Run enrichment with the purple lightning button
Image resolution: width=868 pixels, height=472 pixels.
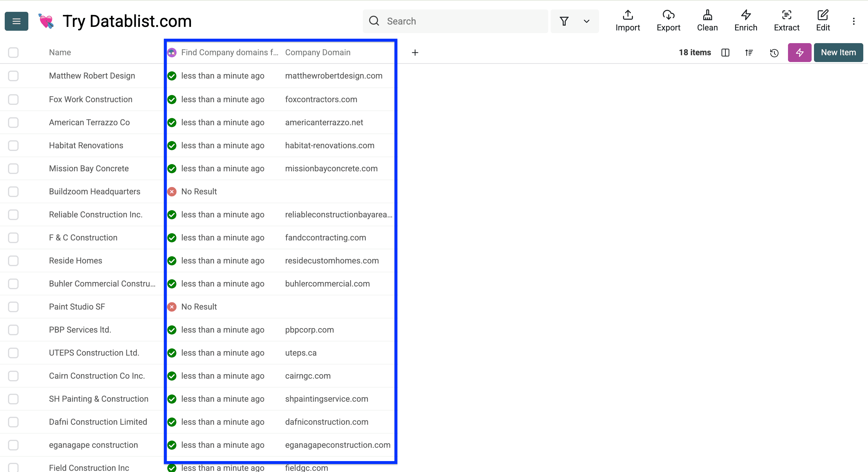click(799, 53)
